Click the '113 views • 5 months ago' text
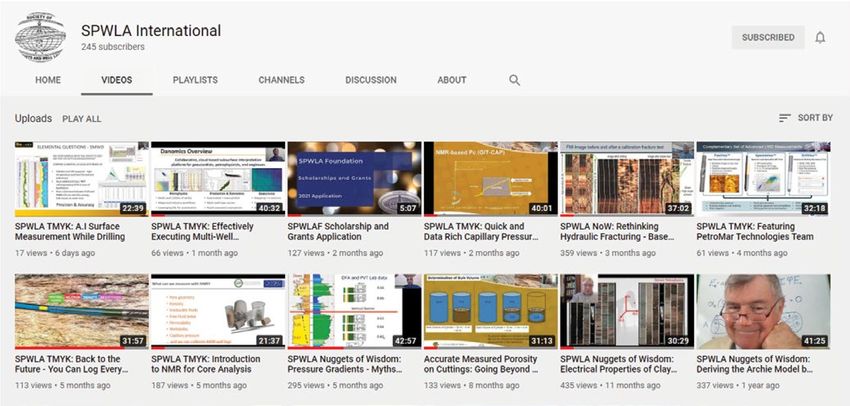Screen dimensions: 850x406 click(x=63, y=385)
